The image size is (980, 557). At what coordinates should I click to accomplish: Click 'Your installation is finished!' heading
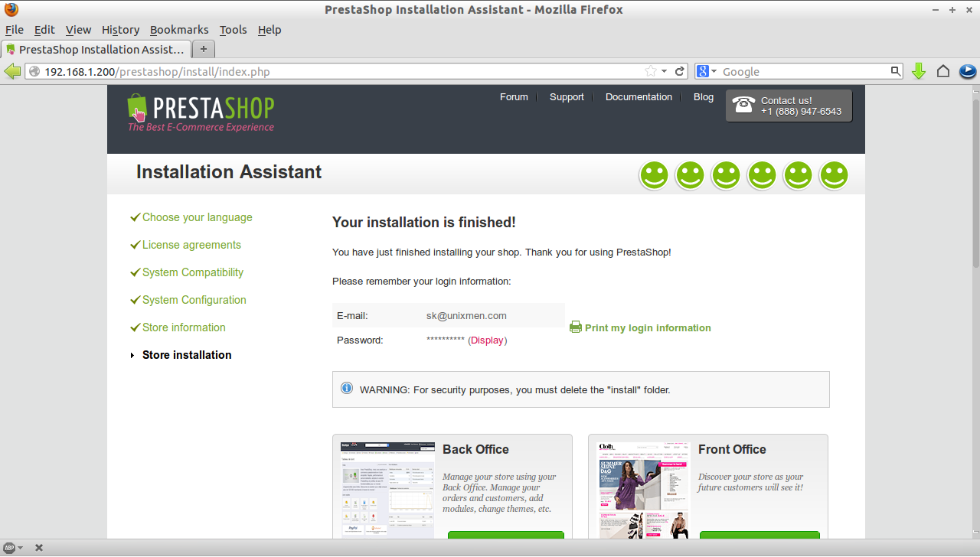coord(424,223)
